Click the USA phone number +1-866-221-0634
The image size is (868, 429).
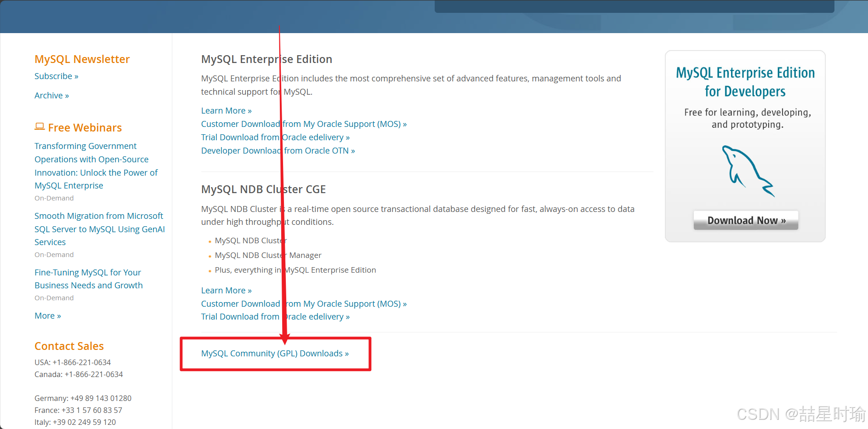[82, 363]
